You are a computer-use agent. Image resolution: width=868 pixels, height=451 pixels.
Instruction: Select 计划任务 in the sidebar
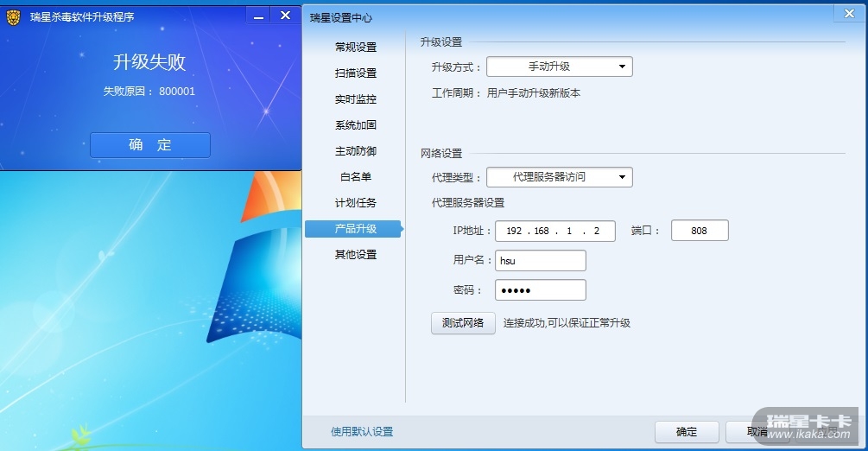355,203
